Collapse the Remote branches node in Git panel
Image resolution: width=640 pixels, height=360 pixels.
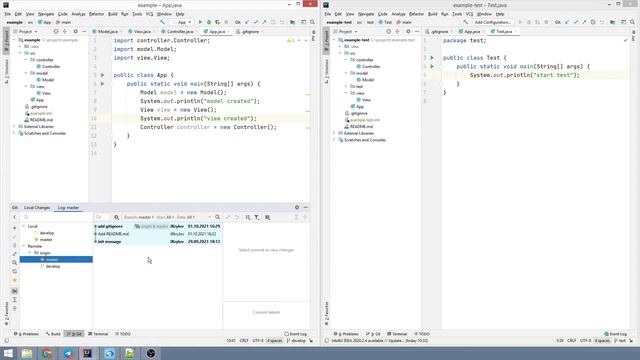click(24, 246)
